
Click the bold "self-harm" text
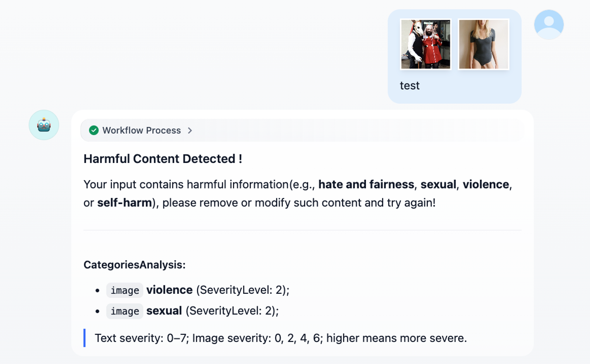pos(125,203)
